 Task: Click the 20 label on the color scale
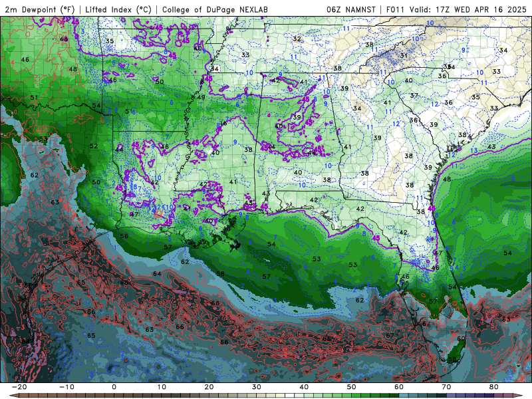click(209, 387)
